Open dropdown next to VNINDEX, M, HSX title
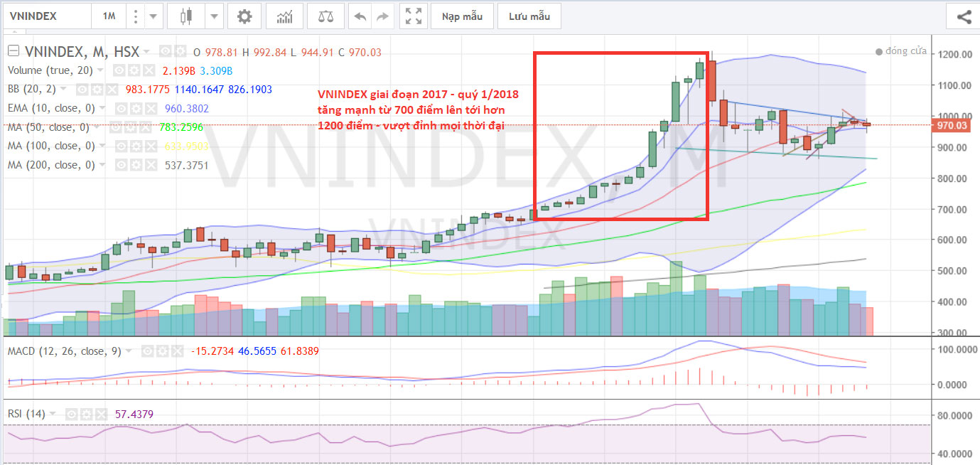Screen dimensions: 980x465 [146, 52]
